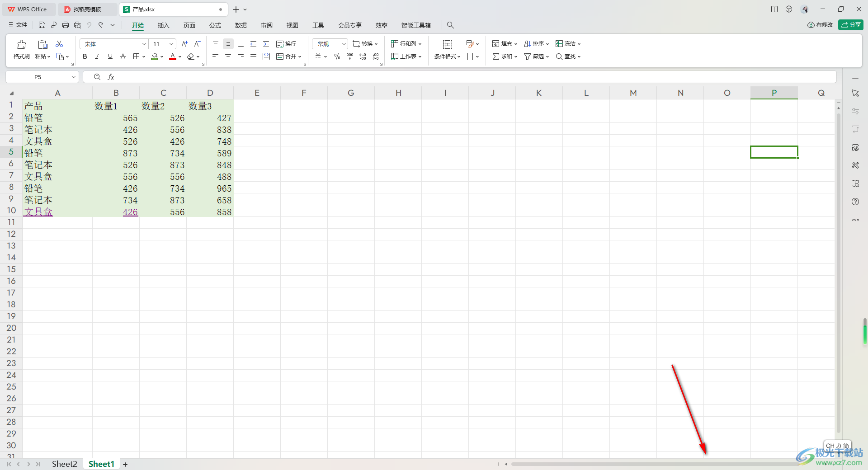Click the Copy icon in the ribbon
Screen dimensions: 868x470
click(x=60, y=56)
